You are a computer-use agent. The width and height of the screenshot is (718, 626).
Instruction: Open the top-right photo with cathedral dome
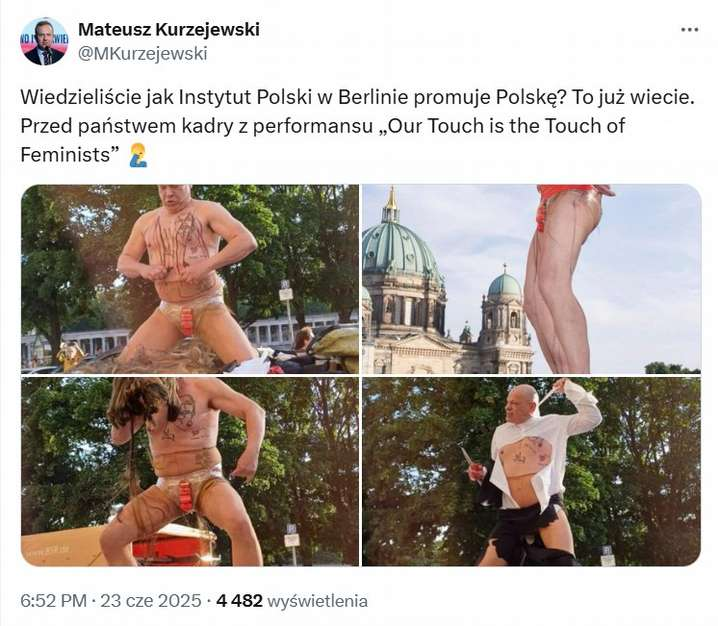pos(531,279)
